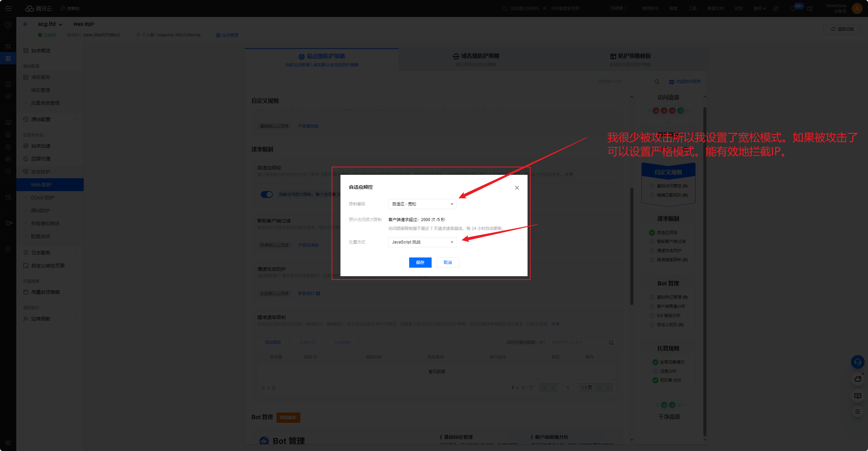Click 返回旧版 button

click(x=842, y=29)
